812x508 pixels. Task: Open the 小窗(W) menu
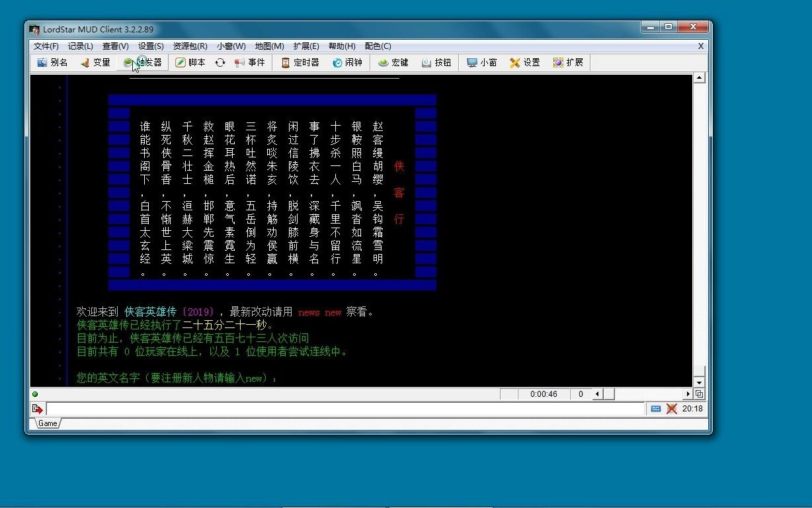pos(231,46)
